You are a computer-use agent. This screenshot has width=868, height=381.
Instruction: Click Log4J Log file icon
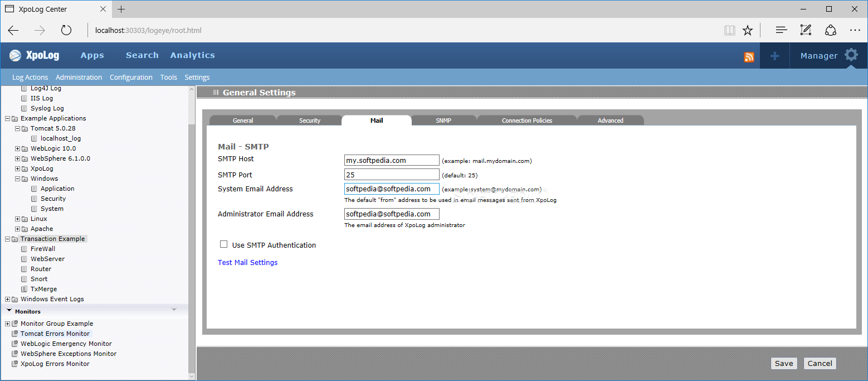24,88
